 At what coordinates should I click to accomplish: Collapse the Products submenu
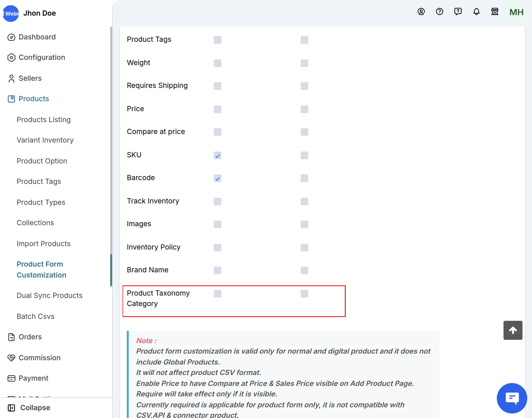pos(33,99)
